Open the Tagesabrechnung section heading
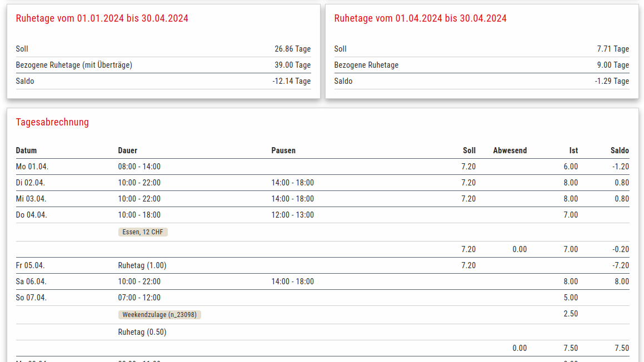 [x=52, y=122]
